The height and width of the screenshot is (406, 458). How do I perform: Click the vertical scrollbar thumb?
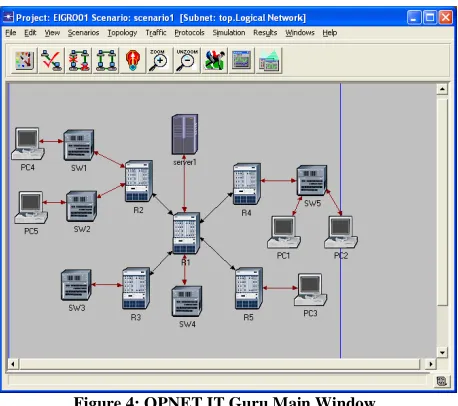tap(442, 202)
